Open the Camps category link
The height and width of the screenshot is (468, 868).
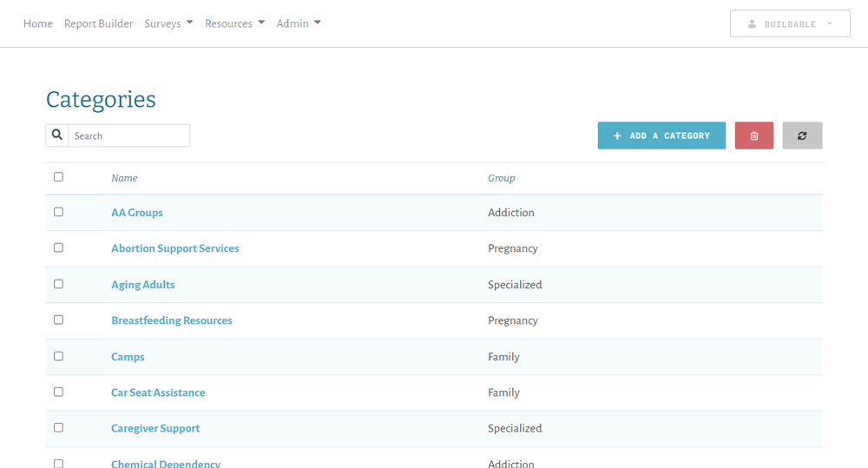click(128, 357)
